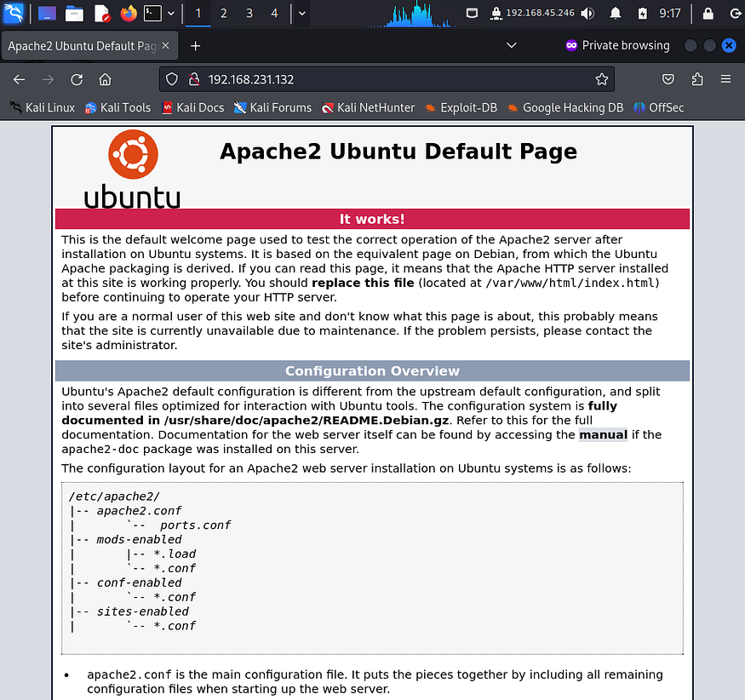The width and height of the screenshot is (745, 700).
Task: Click the display/screen tray icon
Action: tap(472, 13)
